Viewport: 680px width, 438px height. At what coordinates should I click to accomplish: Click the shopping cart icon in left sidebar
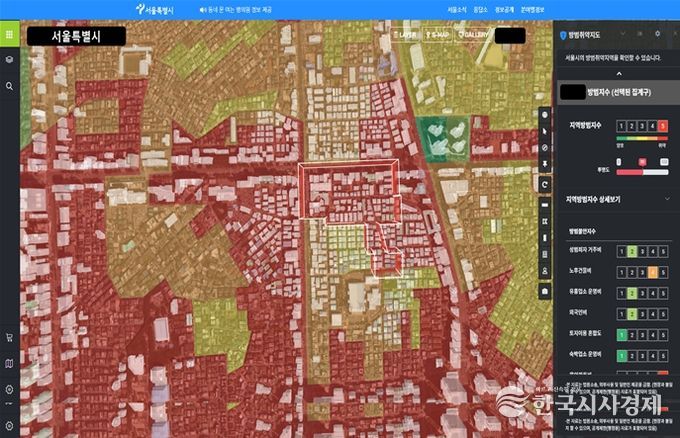point(9,337)
